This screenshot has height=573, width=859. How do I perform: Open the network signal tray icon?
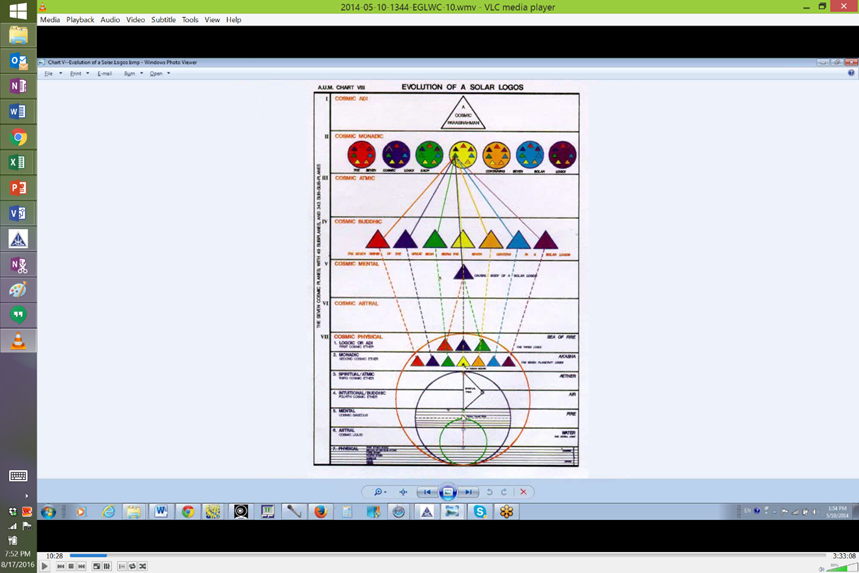tap(12, 526)
